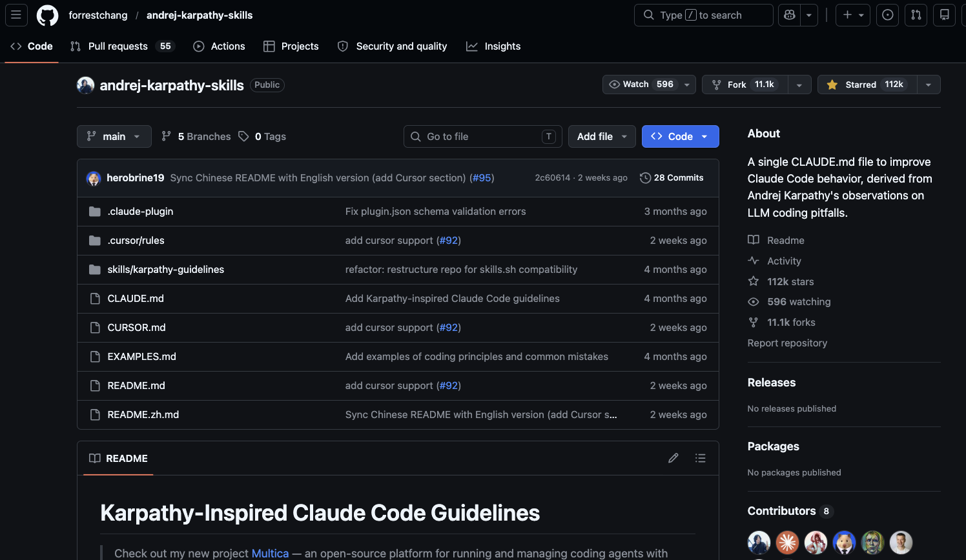Open the orange starburst contributor avatar

coord(788,543)
